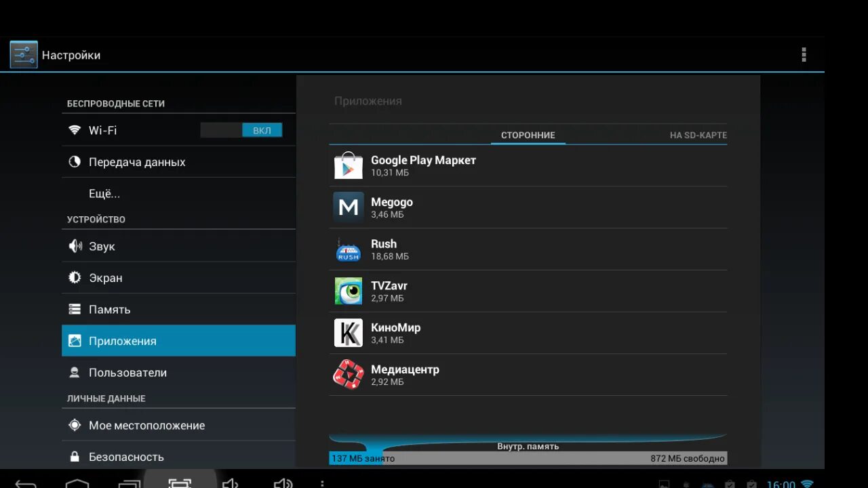Select Приложения in the sidebar

(x=178, y=341)
